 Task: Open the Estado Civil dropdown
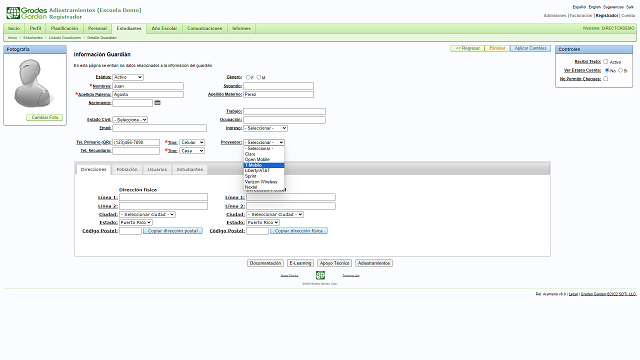(130, 120)
